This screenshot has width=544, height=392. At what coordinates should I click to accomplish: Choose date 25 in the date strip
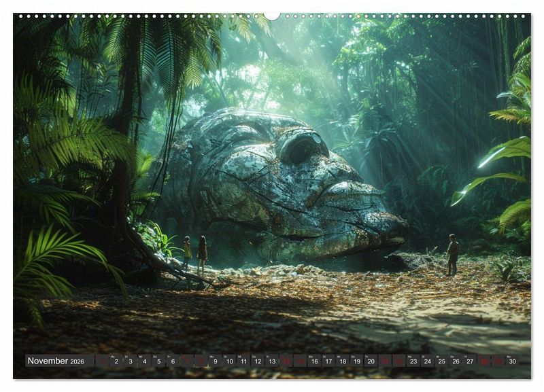[442, 361]
